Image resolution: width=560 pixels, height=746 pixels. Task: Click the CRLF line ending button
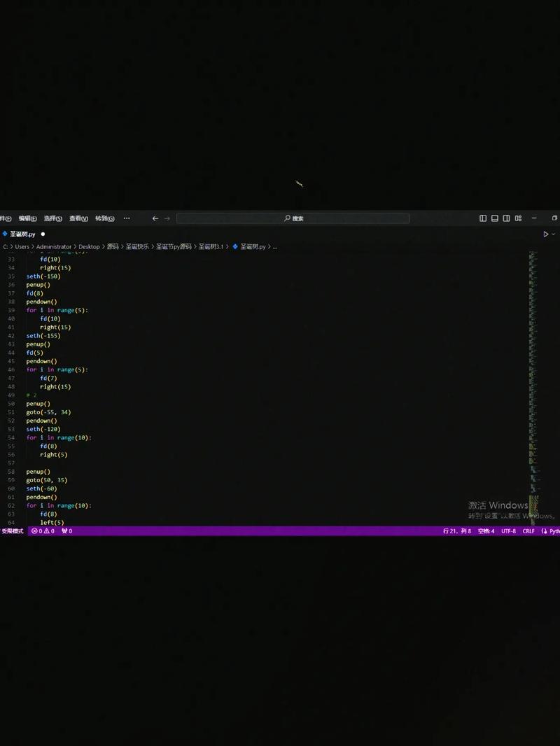click(x=528, y=531)
